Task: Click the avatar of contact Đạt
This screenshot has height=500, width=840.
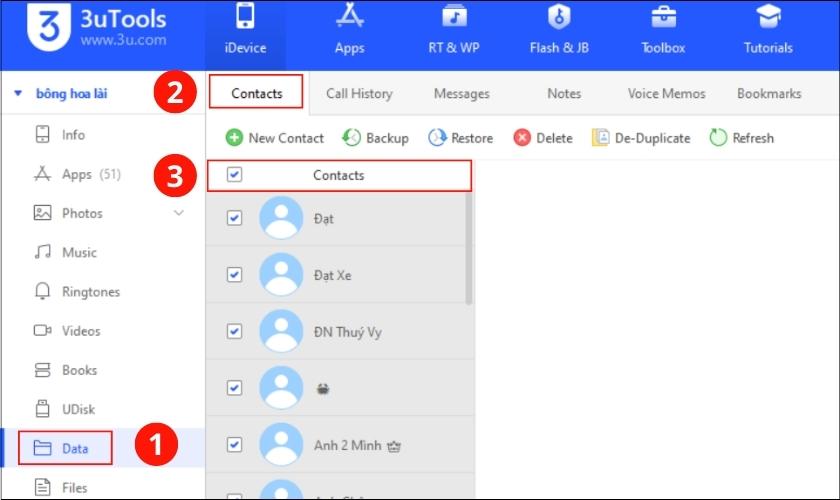Action: point(281,218)
